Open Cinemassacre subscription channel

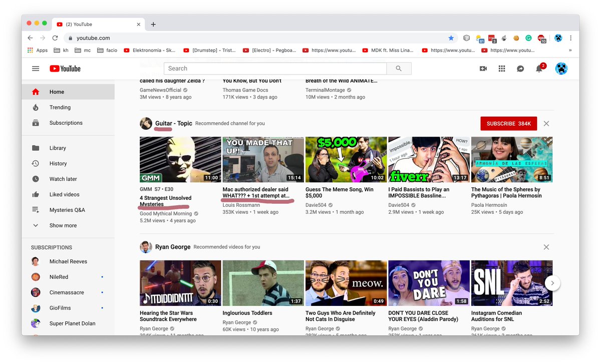click(x=68, y=292)
